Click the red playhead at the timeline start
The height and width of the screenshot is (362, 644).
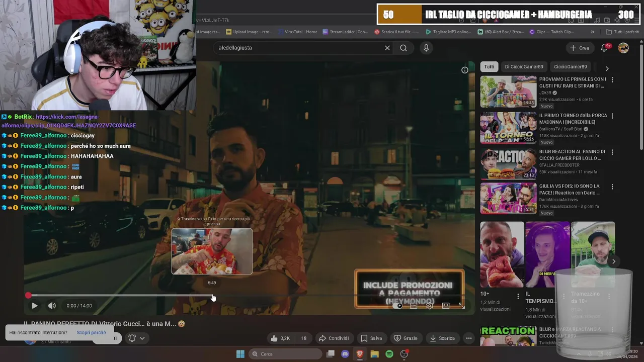28,296
